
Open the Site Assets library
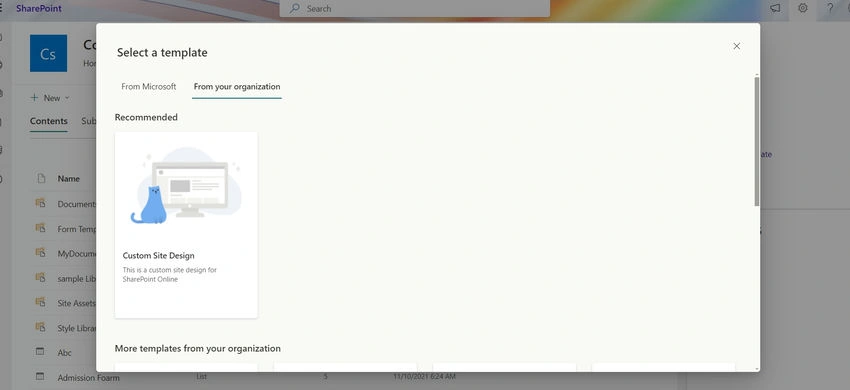(x=76, y=303)
